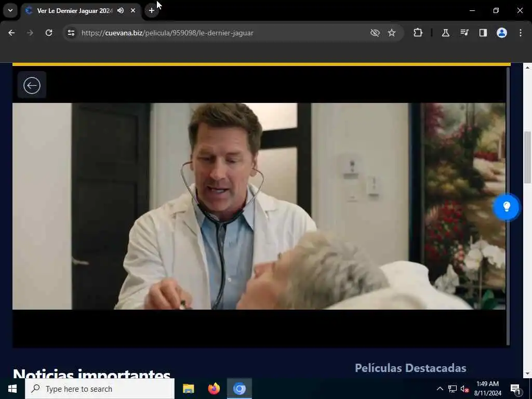This screenshot has height=399, width=532.
Task: Minimize the Chrome window
Action: pos(472,10)
